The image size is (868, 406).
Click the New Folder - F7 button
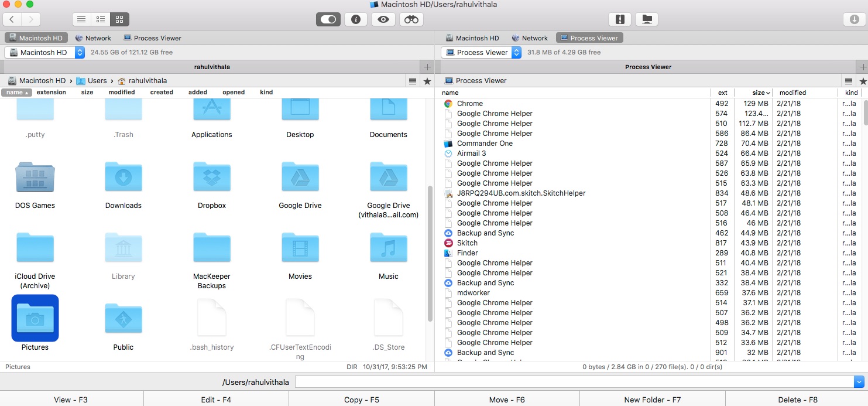tap(653, 400)
